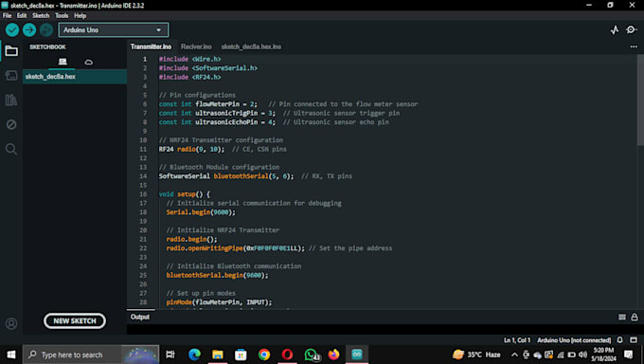Screen dimensions: 644x364
Task: Open Microsoft Edge from the taskbar
Action: pyautogui.click(x=194, y=355)
